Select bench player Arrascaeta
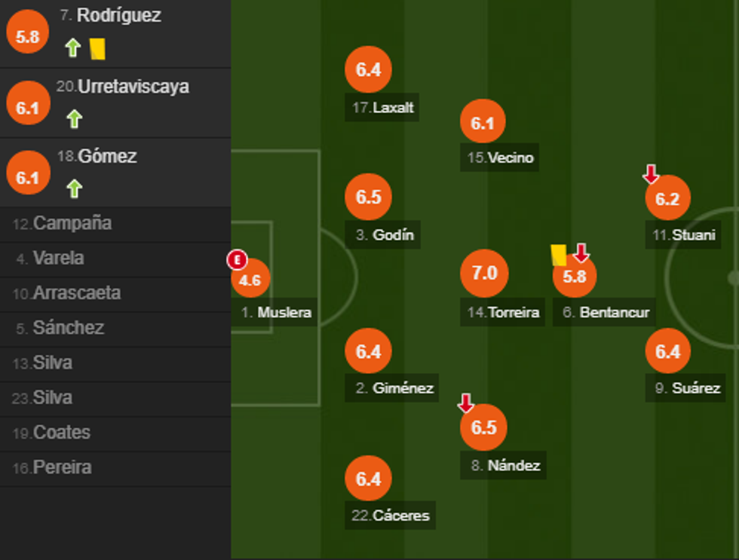 point(67,293)
